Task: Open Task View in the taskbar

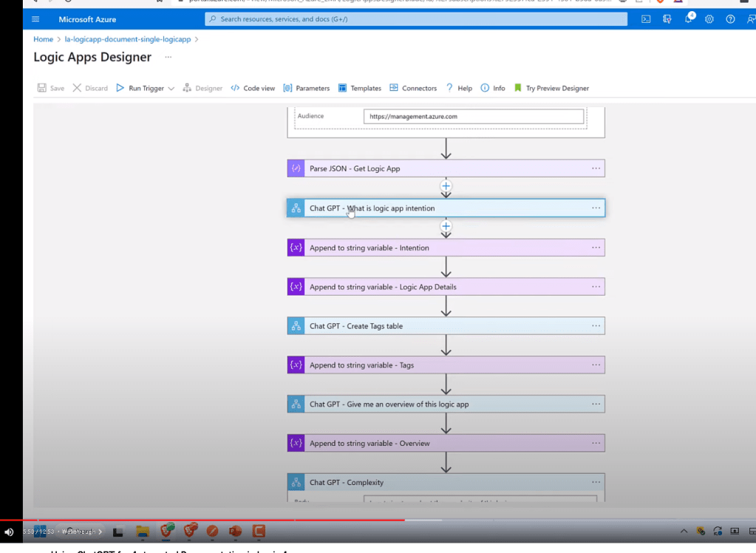Action: 118,532
